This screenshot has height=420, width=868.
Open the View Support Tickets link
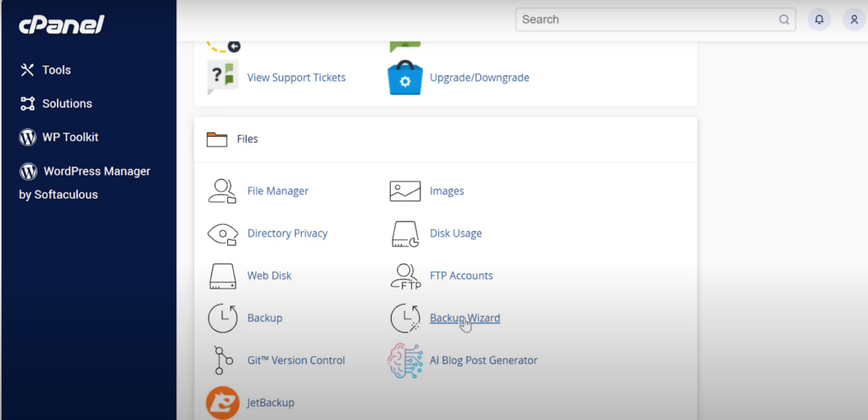[296, 77]
